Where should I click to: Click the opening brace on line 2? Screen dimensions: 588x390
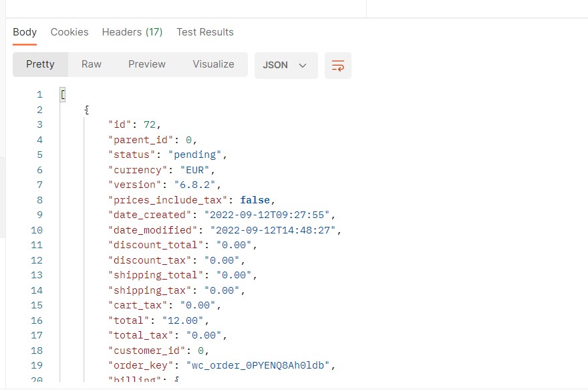click(87, 110)
